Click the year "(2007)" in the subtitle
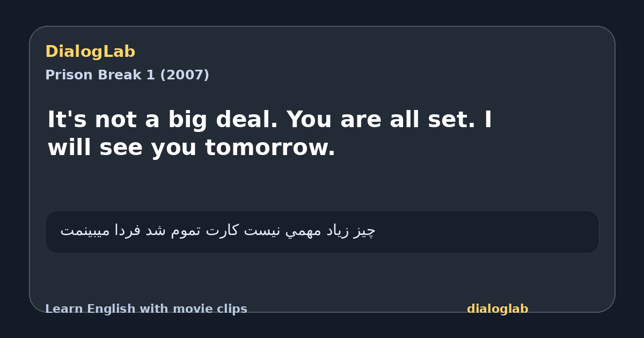 pyautogui.click(x=185, y=75)
